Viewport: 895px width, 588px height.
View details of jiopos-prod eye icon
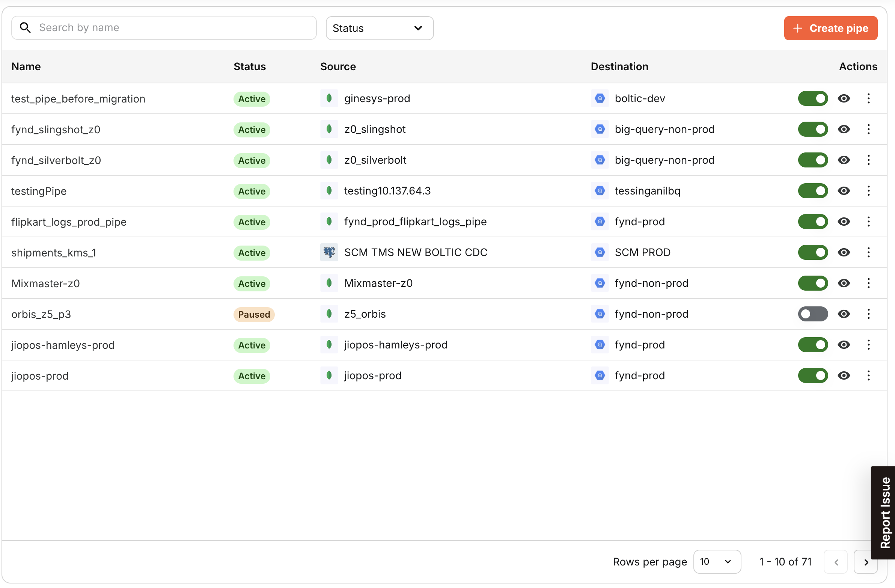pyautogui.click(x=844, y=376)
